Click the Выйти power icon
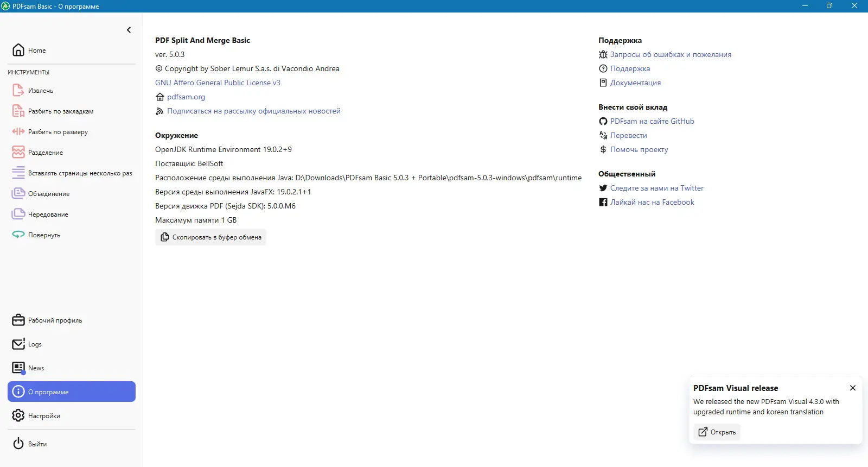 click(18, 444)
